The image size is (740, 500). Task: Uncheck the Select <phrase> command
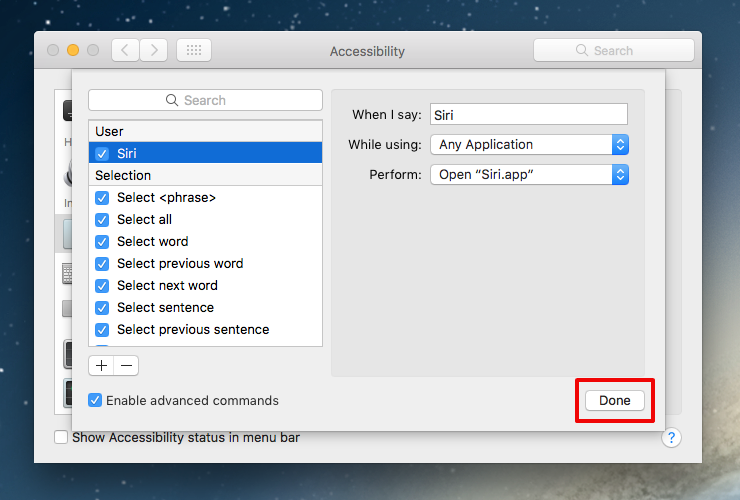point(102,198)
